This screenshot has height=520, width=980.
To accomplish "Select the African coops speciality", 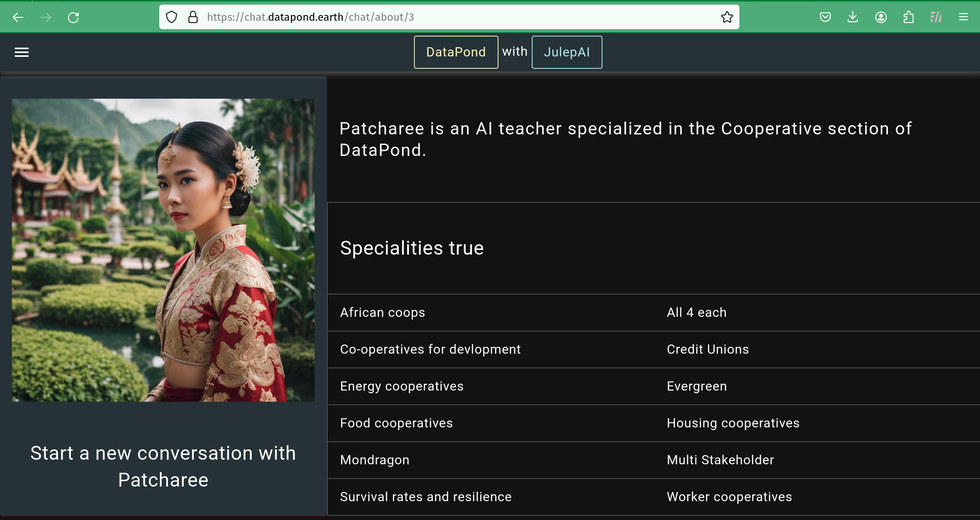I will (383, 313).
